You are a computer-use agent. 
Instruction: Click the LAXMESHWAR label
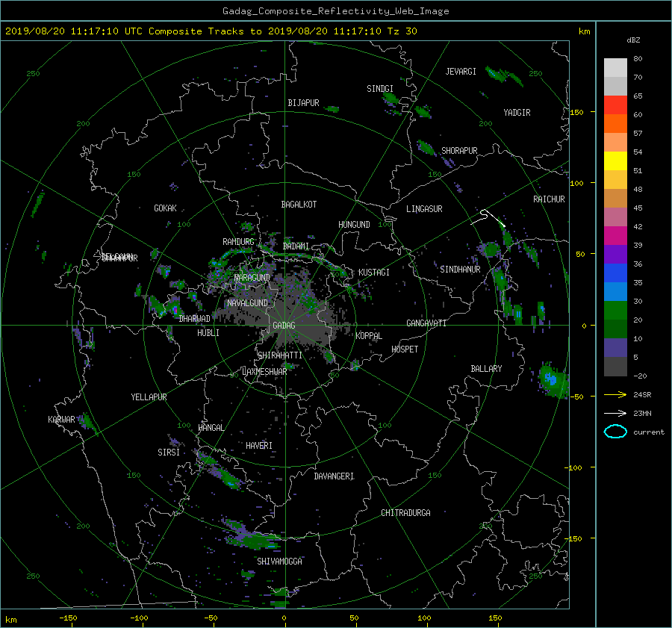[x=264, y=372]
